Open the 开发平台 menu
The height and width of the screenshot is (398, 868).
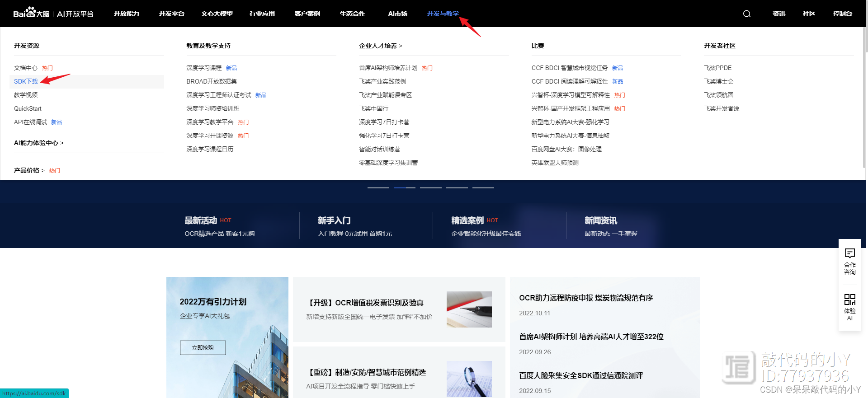click(172, 14)
